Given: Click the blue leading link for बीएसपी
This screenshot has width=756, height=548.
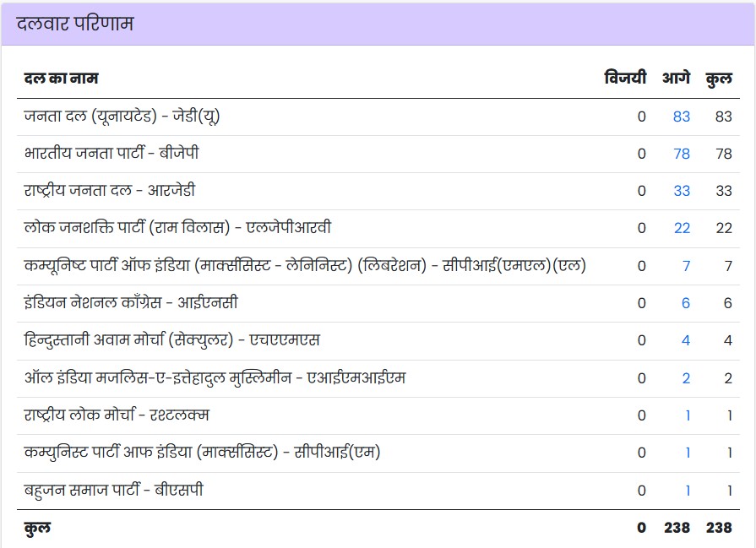Looking at the screenshot, I should point(688,491).
